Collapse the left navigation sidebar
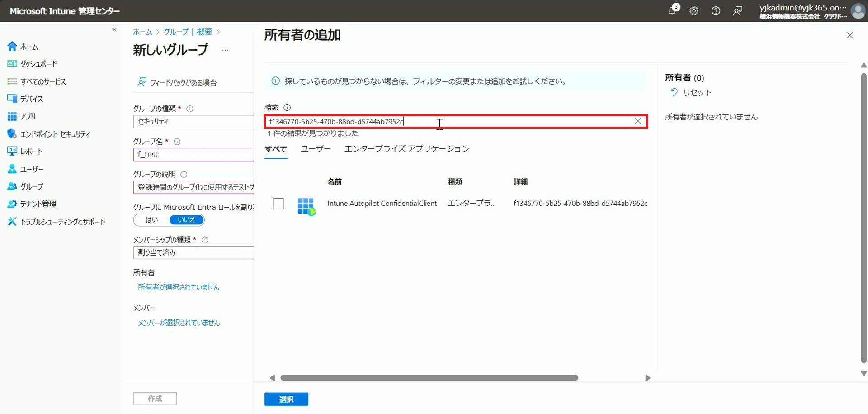Image resolution: width=868 pixels, height=414 pixels. pyautogui.click(x=114, y=30)
